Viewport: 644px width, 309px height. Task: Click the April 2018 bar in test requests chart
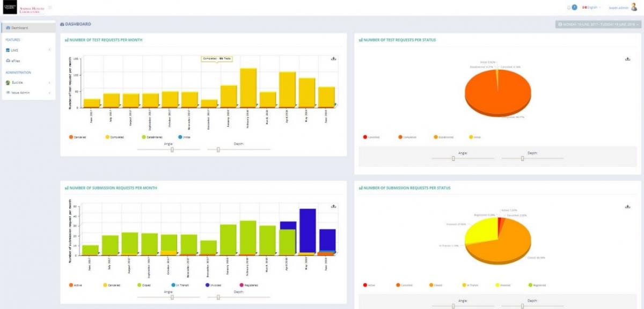tap(288, 90)
